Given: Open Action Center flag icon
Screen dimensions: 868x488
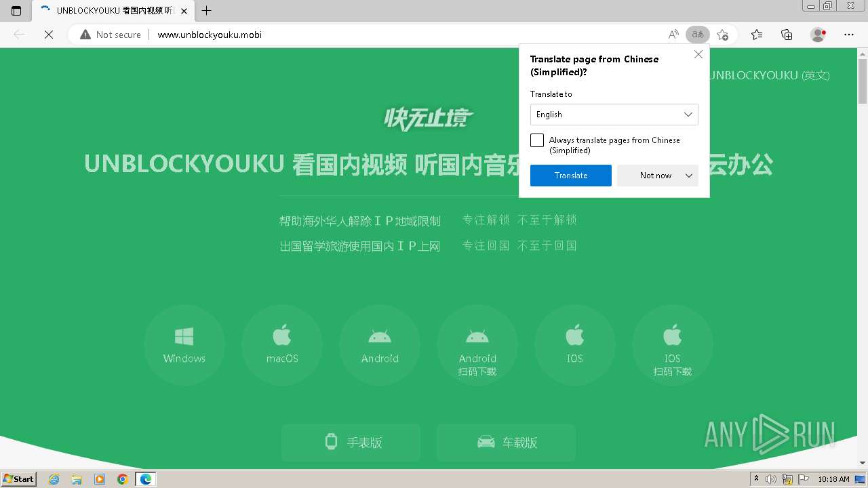Looking at the screenshot, I should tap(803, 479).
